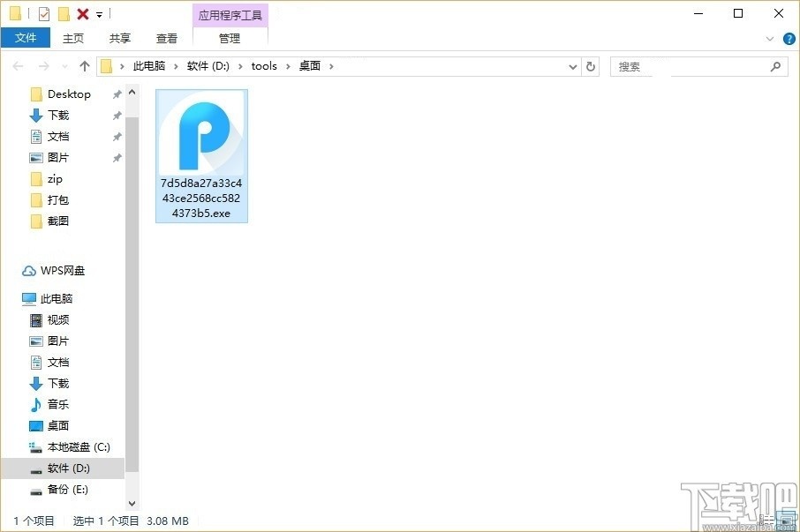Select the 7d5d8a27a33c4 exe file thumbnail

coord(200,132)
